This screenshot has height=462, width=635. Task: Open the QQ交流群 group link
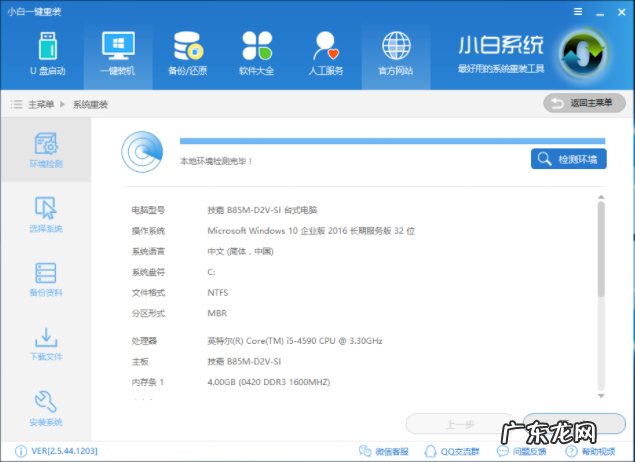point(452,451)
